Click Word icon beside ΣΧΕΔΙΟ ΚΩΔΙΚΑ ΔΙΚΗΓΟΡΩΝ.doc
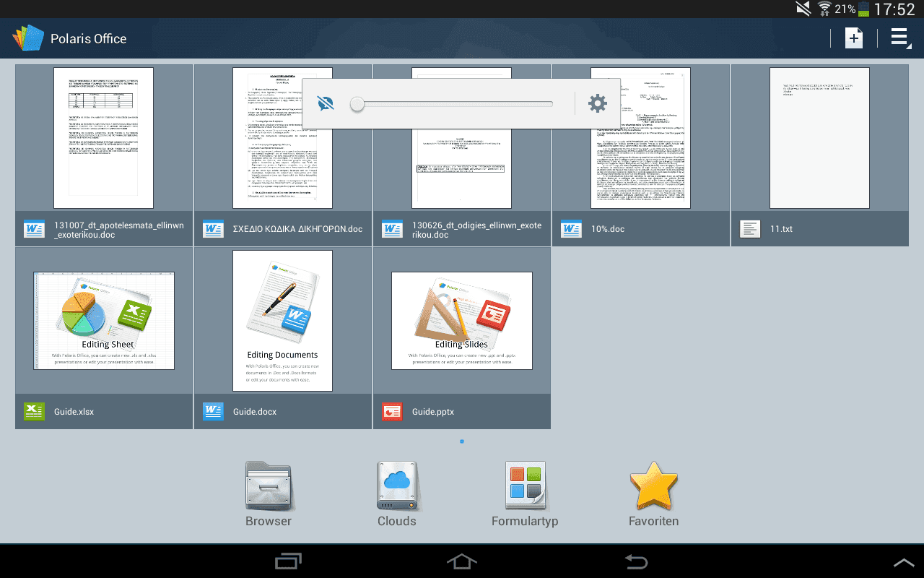 click(213, 229)
